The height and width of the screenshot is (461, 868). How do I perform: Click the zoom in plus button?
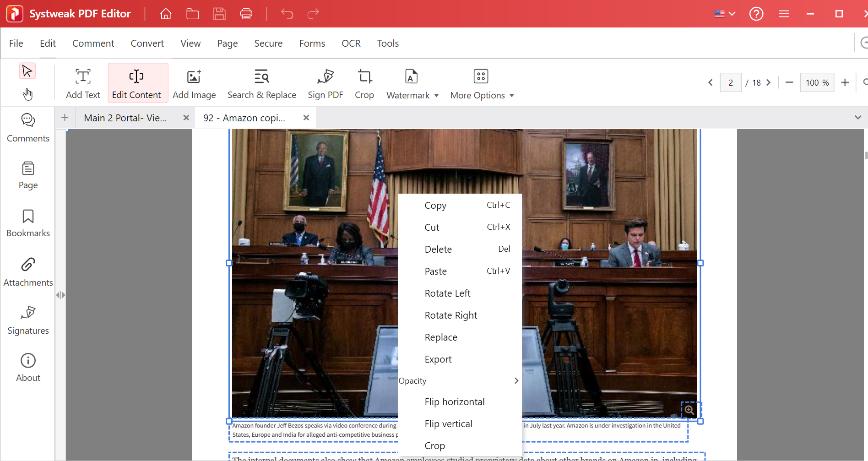[845, 82]
